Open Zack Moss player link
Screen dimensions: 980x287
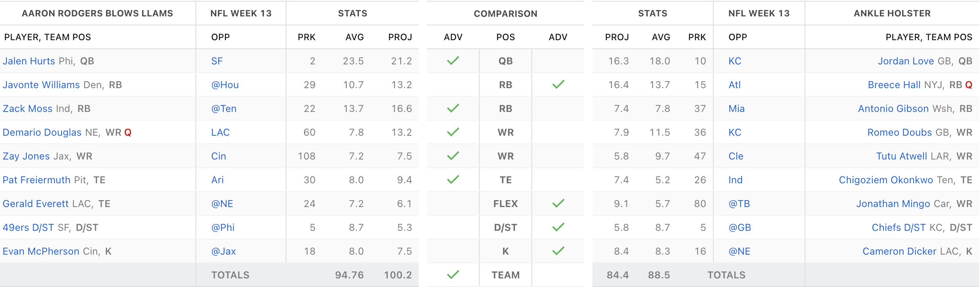click(x=27, y=109)
